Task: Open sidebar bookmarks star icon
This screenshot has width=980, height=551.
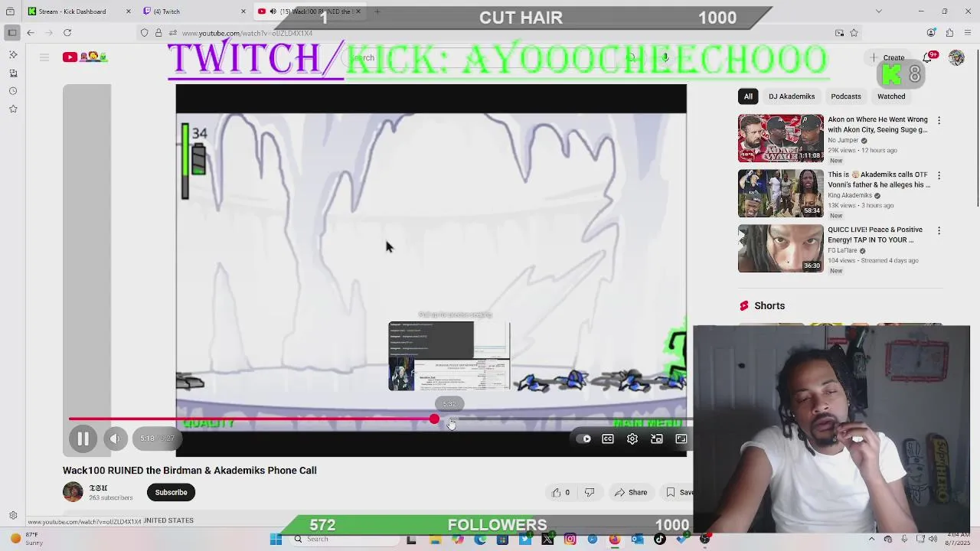Action: pos(13,109)
